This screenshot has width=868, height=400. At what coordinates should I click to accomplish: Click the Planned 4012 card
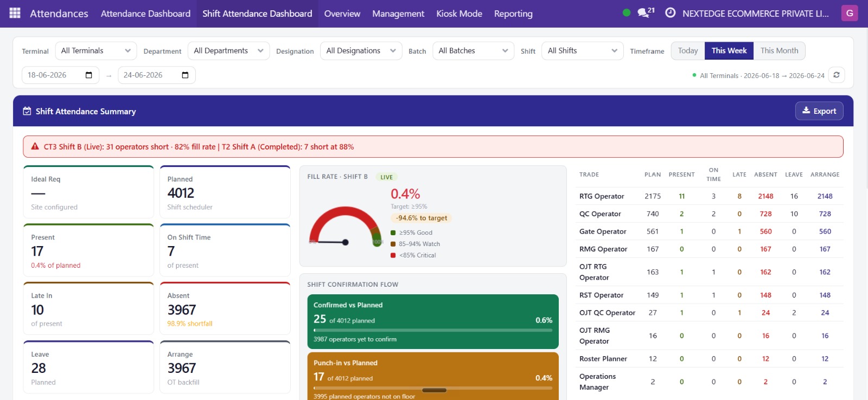[225, 192]
